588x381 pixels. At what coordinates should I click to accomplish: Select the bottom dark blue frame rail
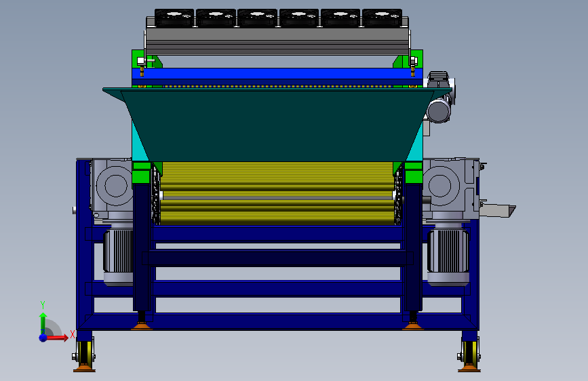coord(277,322)
